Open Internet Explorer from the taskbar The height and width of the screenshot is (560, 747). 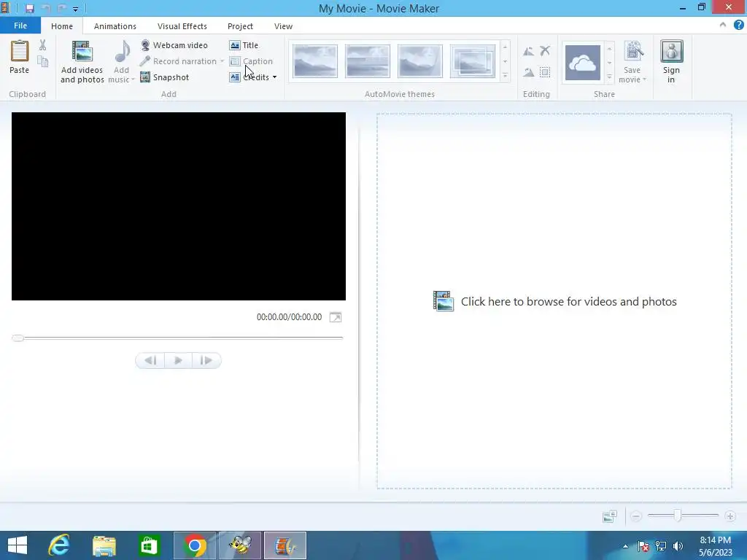click(60, 545)
